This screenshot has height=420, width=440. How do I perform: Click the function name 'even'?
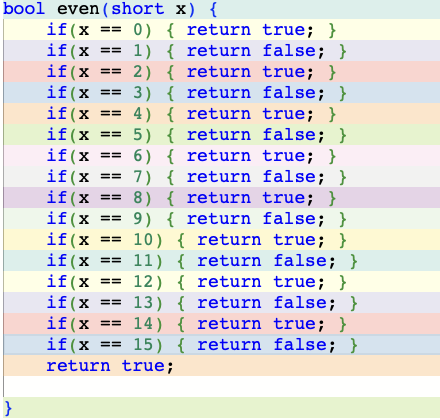tap(79, 9)
